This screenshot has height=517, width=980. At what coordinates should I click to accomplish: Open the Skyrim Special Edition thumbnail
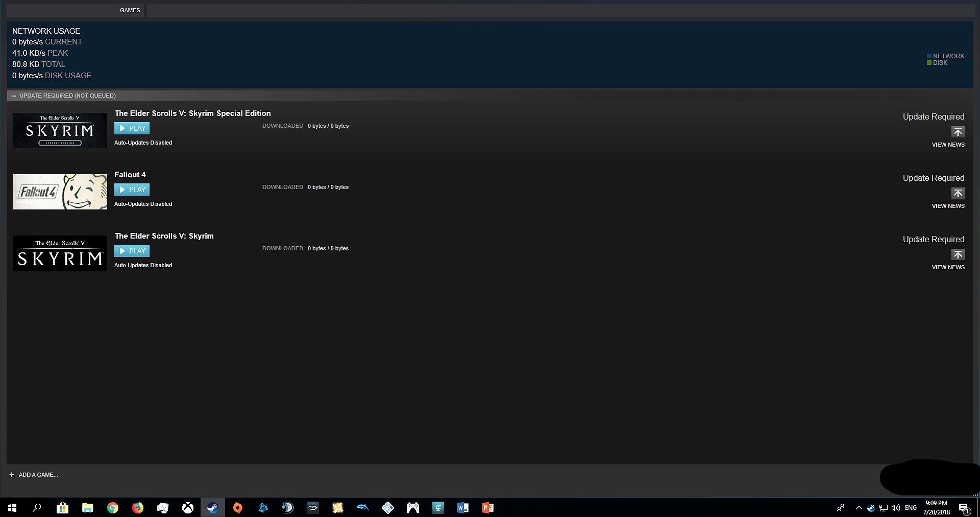(60, 130)
